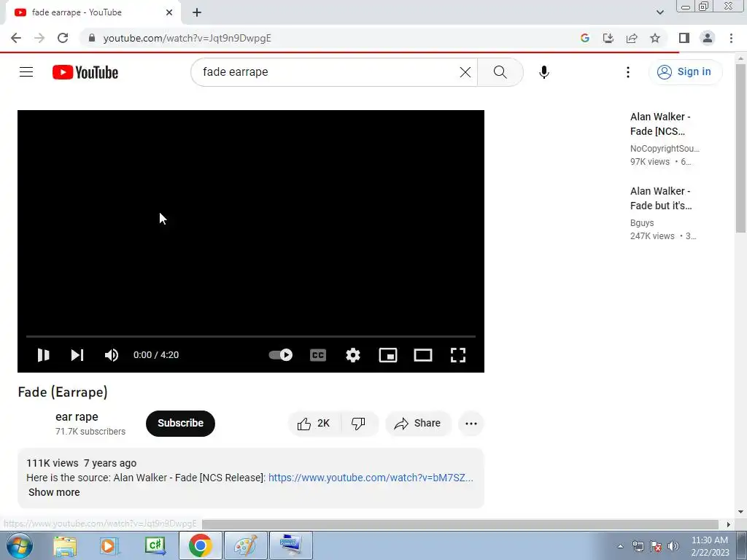Viewport: 747px width, 560px height.
Task: Open YouTube settings three-dot menu
Action: click(628, 72)
